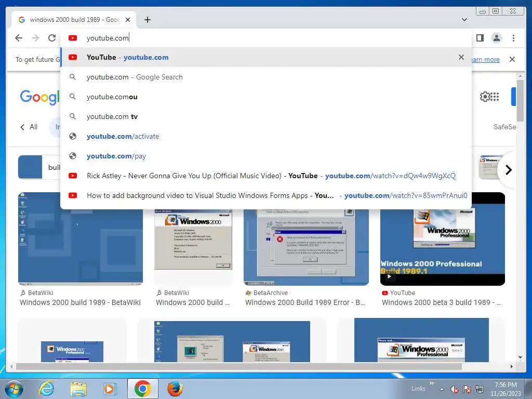Click the horizontal scrollbar left arrow

[x=11, y=366]
